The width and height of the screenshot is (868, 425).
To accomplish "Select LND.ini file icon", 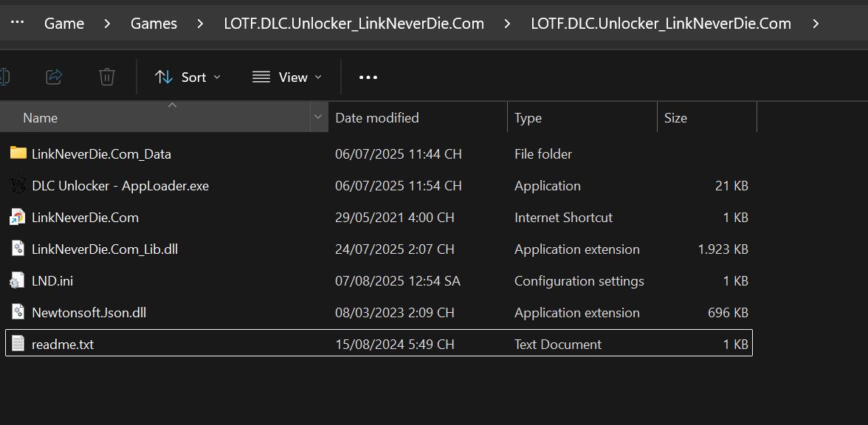I will (x=17, y=280).
